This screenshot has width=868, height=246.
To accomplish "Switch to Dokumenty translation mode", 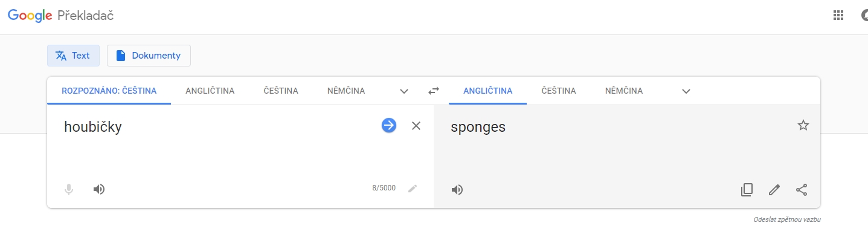I will click(149, 56).
